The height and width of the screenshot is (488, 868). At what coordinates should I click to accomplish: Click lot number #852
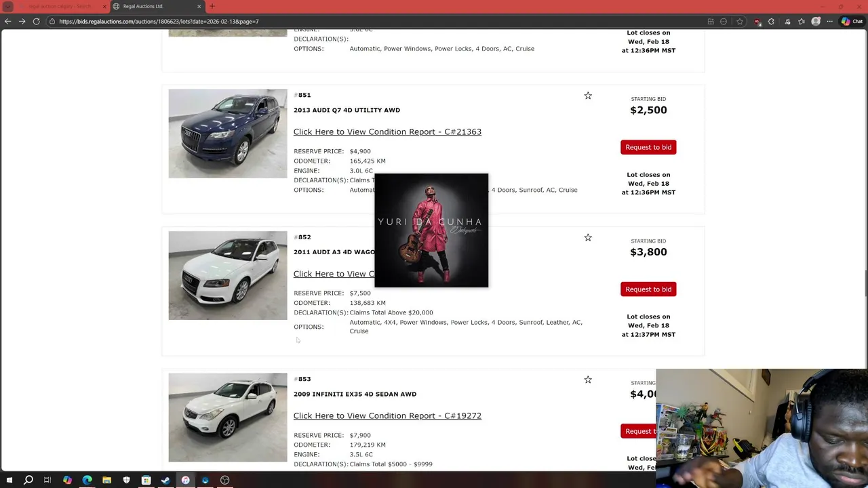click(302, 237)
